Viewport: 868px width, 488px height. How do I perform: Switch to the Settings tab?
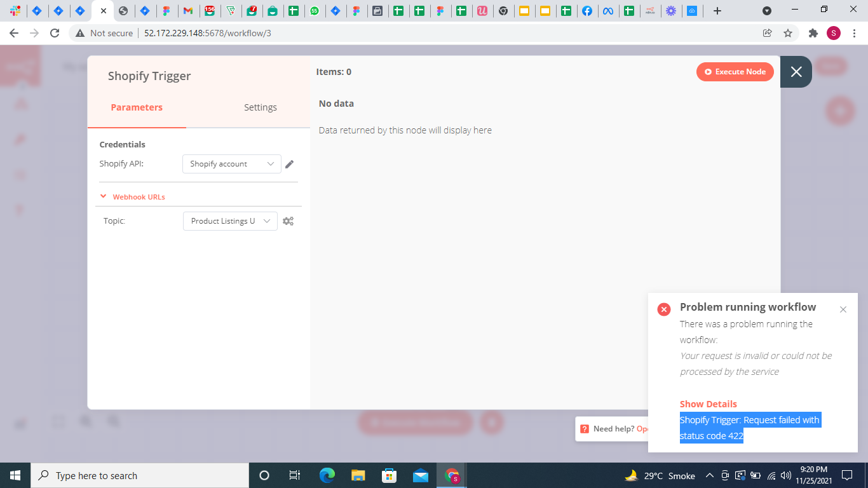[x=261, y=107]
